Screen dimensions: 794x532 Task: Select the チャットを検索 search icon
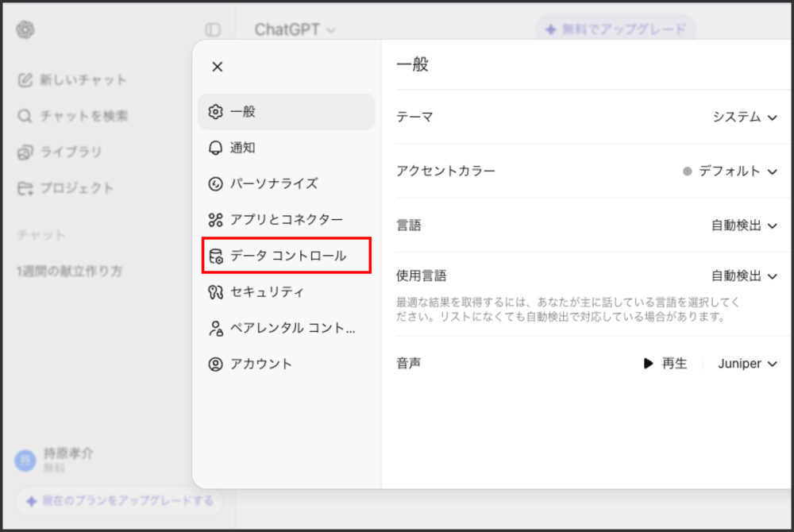(24, 116)
